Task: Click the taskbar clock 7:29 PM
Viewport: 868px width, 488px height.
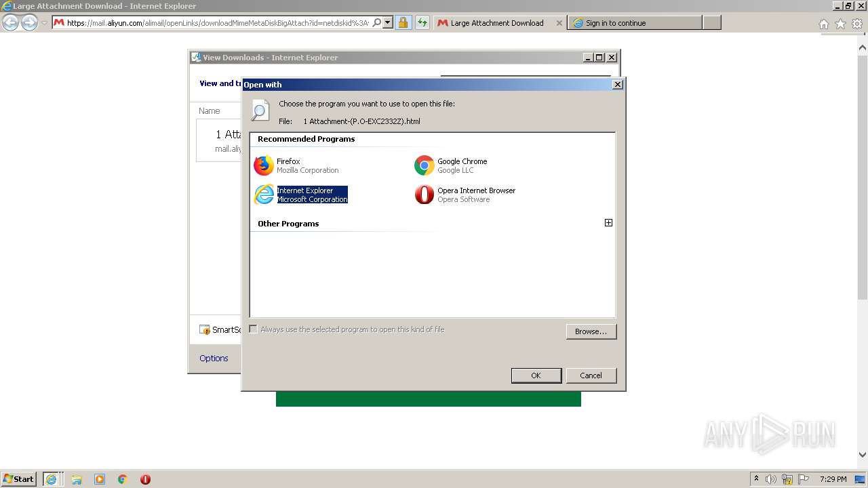Action: click(x=833, y=479)
